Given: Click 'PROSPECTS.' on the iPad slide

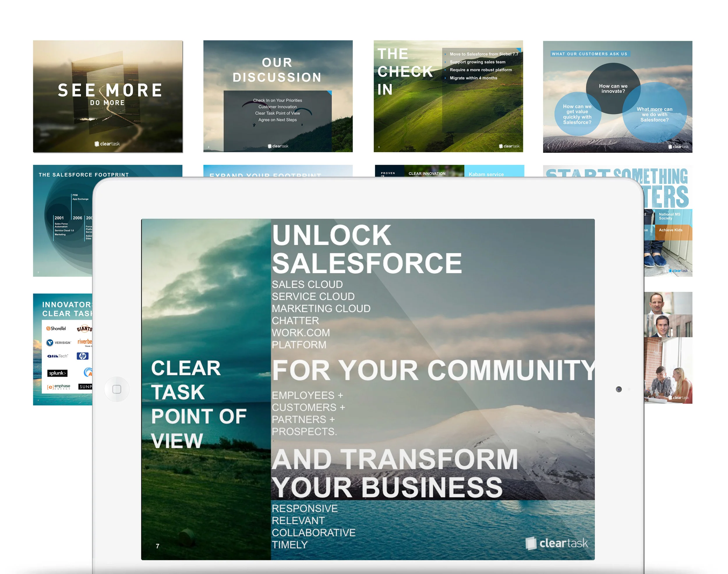Looking at the screenshot, I should coord(304,432).
